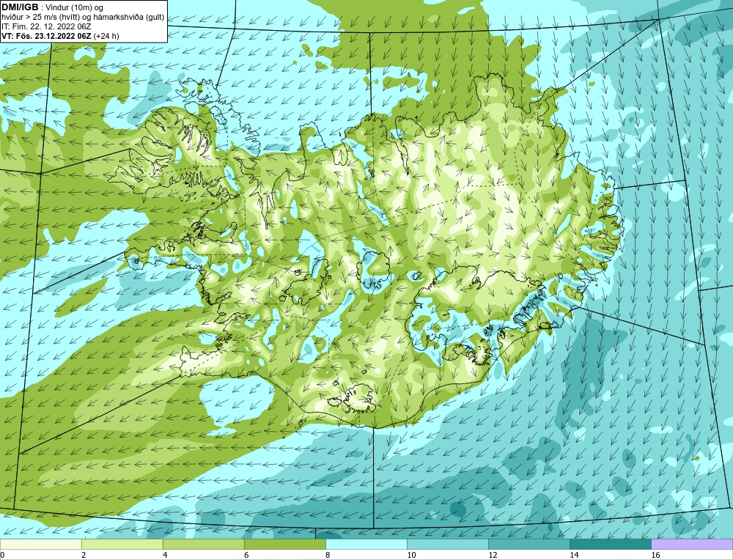Click the 14–16 m/s darkest teal legend swatch
Screen dimensions: 733x560
[610, 544]
